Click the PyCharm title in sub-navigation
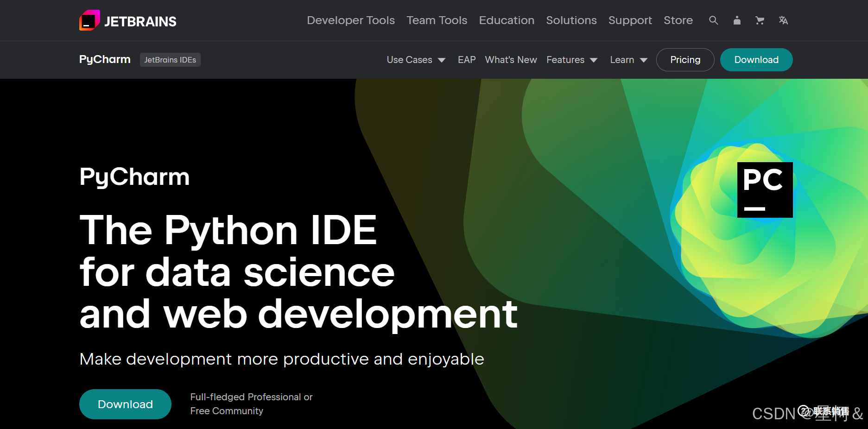 tap(105, 60)
